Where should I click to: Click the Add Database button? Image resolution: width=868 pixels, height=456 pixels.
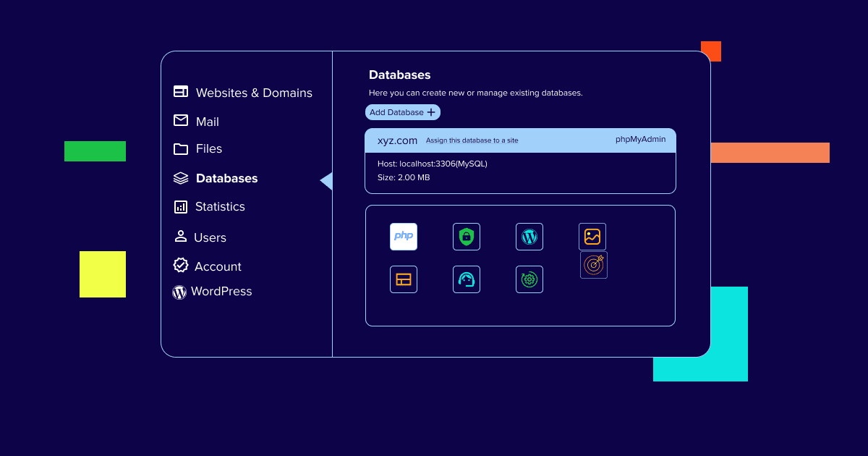pyautogui.click(x=403, y=112)
